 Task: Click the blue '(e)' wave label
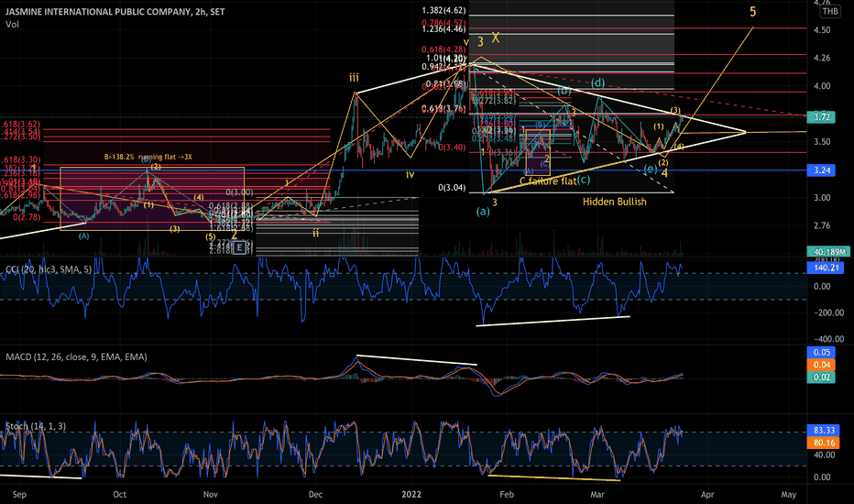tap(651, 169)
